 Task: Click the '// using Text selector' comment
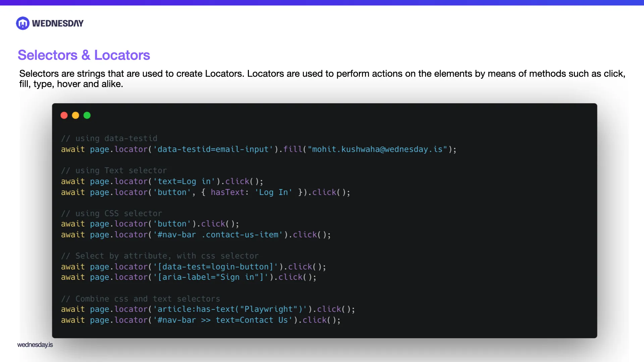tap(114, 171)
